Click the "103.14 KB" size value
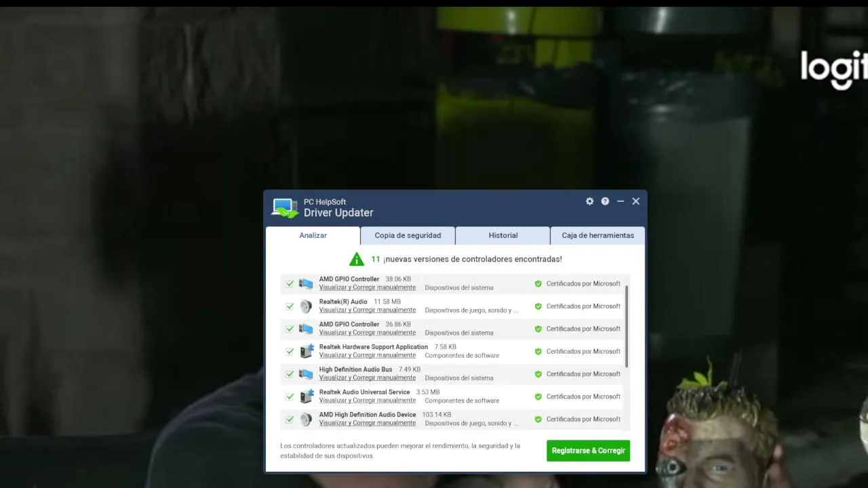Image resolution: width=868 pixels, height=488 pixels. click(x=437, y=415)
